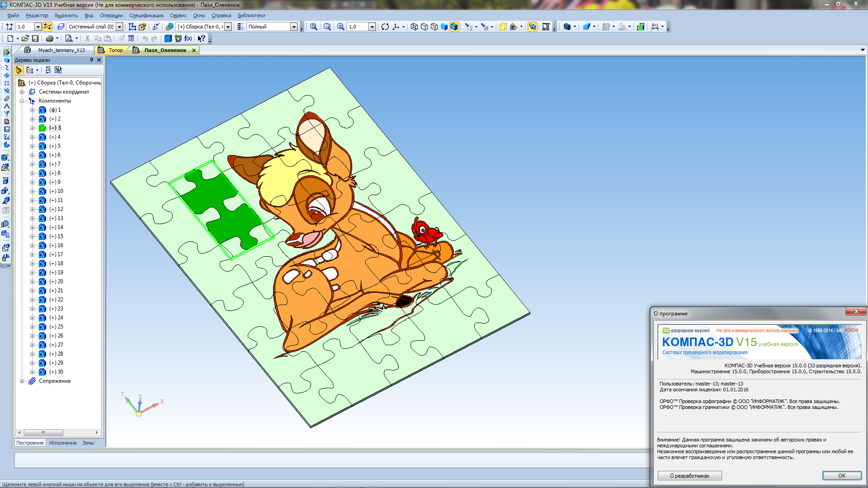Toggle perspective yellow wireframe box icon
The height and width of the screenshot is (488, 868).
[503, 27]
